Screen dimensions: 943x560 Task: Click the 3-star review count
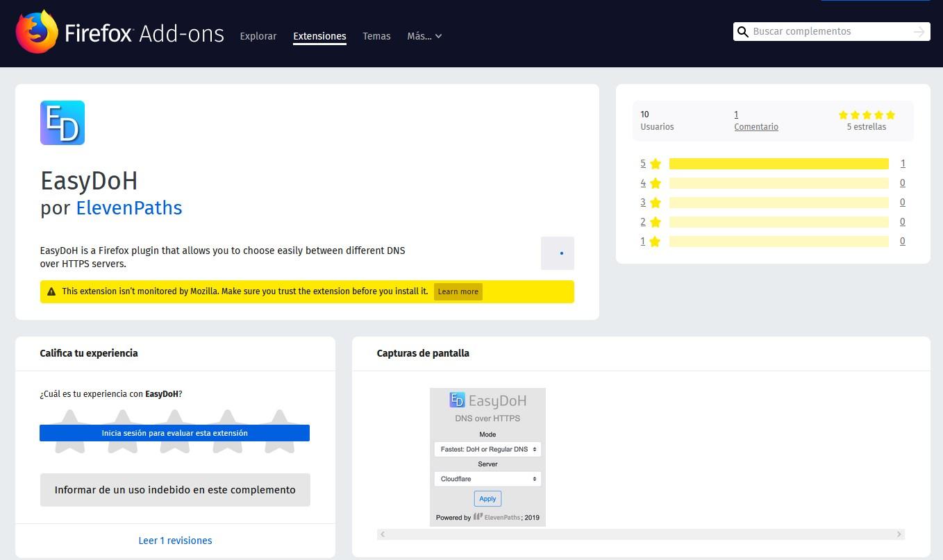(903, 203)
